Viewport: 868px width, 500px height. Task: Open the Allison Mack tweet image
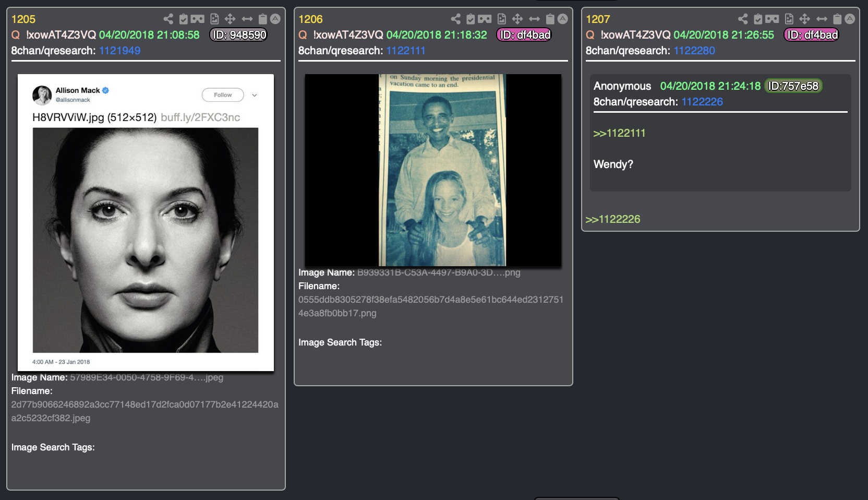(x=146, y=223)
